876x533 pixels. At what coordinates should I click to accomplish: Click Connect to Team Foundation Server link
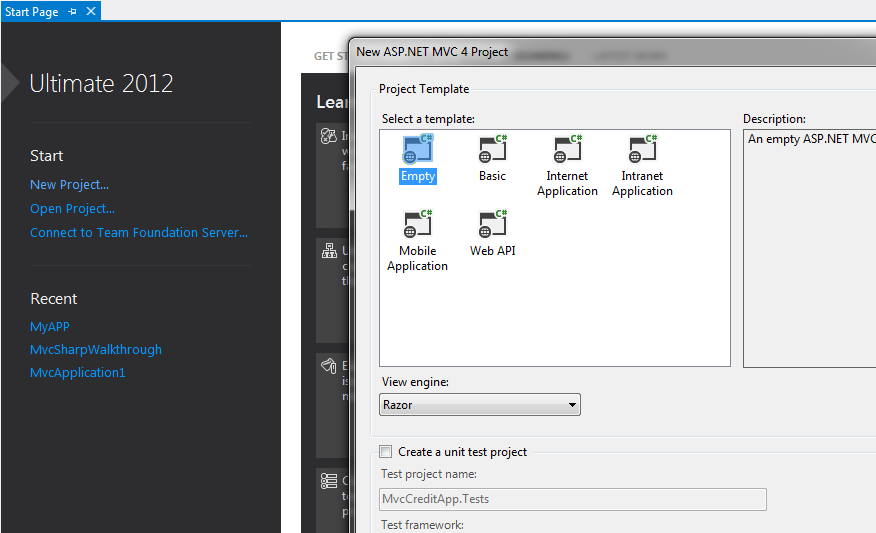click(x=139, y=232)
